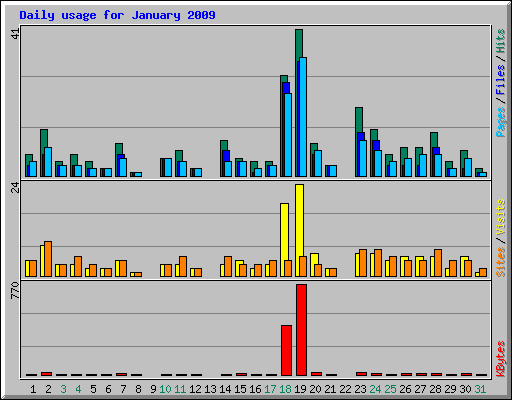This screenshot has height=400, width=512.
Task: Select the red KBytes bar for day 19
Action: tap(301, 330)
